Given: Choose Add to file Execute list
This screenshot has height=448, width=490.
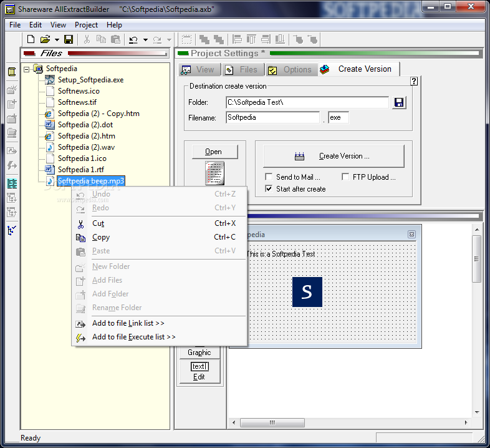Looking at the screenshot, I should pyautogui.click(x=160, y=337).
